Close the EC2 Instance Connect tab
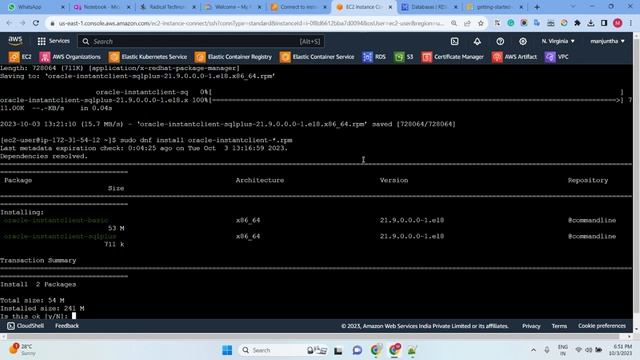The image size is (640, 360). (x=390, y=7)
